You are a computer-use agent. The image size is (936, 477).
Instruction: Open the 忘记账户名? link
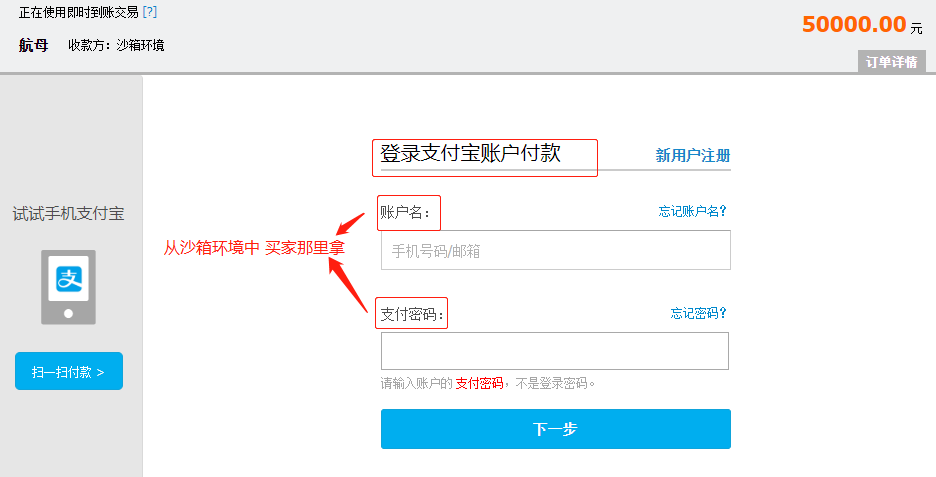(692, 211)
